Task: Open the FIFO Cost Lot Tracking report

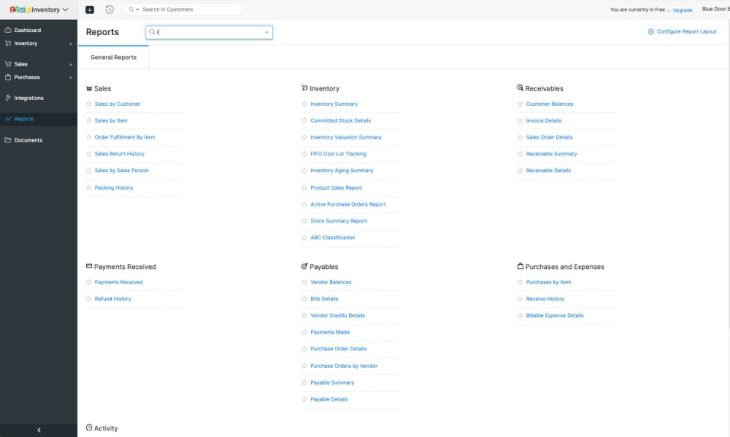Action: click(338, 154)
